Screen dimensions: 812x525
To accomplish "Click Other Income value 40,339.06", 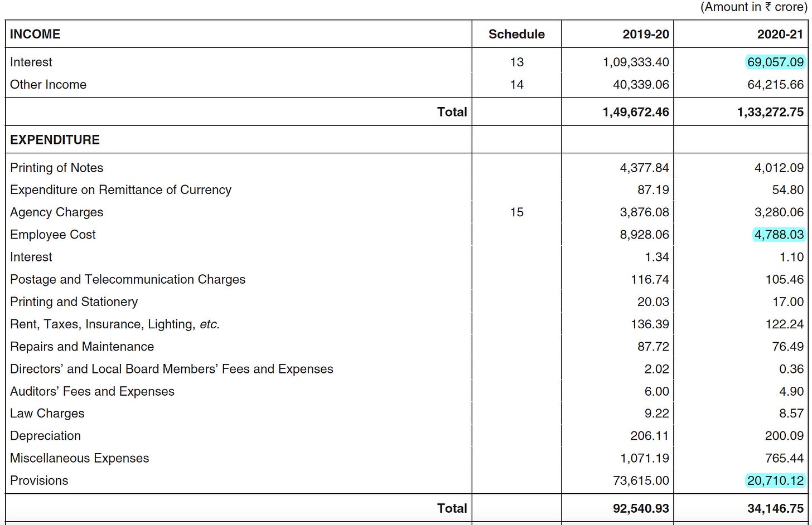I will 641,85.
